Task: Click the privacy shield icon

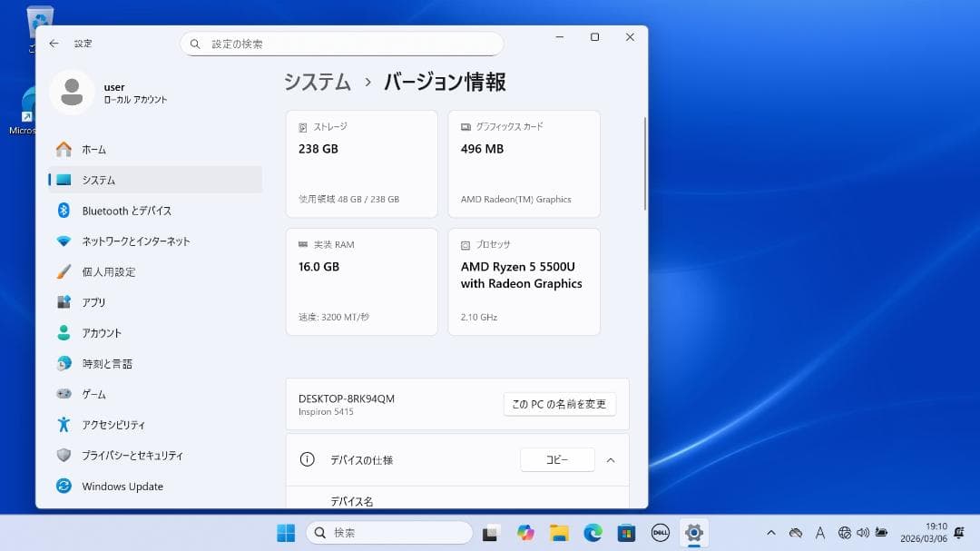Action: pyautogui.click(x=64, y=456)
